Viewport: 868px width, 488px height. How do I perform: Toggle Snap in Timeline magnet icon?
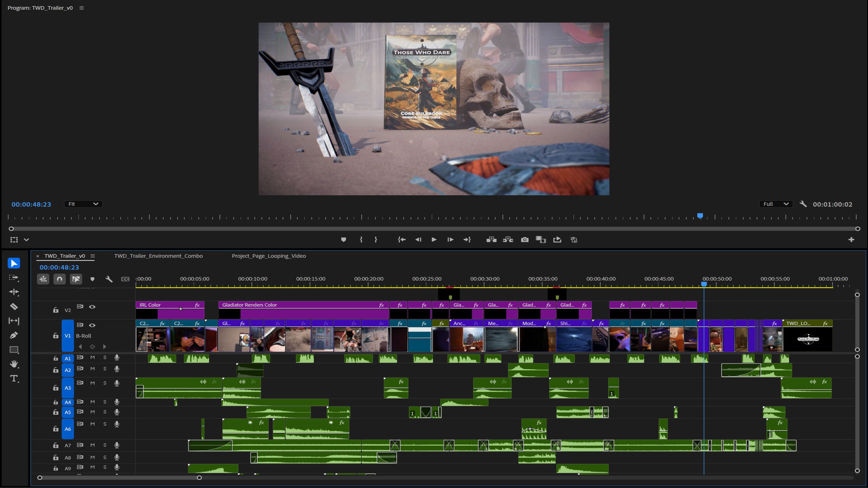[59, 279]
